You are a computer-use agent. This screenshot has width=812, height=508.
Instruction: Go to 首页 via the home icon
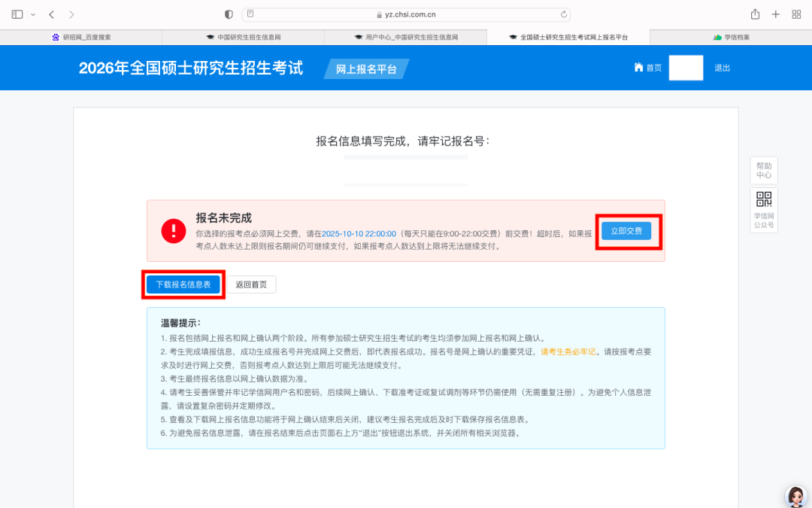pyautogui.click(x=647, y=68)
